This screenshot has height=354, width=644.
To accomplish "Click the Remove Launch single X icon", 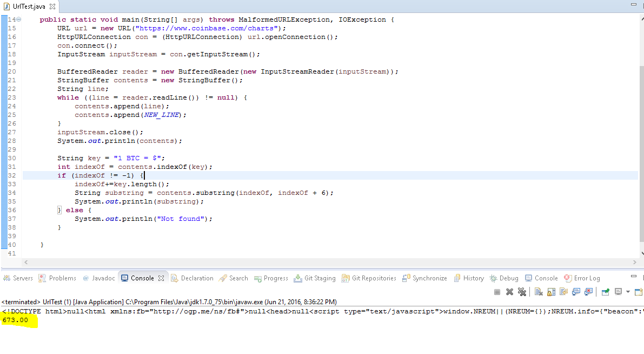I will tap(509, 292).
